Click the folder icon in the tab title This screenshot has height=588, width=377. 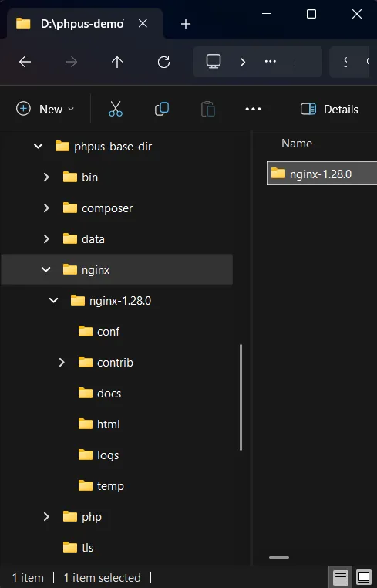tap(23, 24)
